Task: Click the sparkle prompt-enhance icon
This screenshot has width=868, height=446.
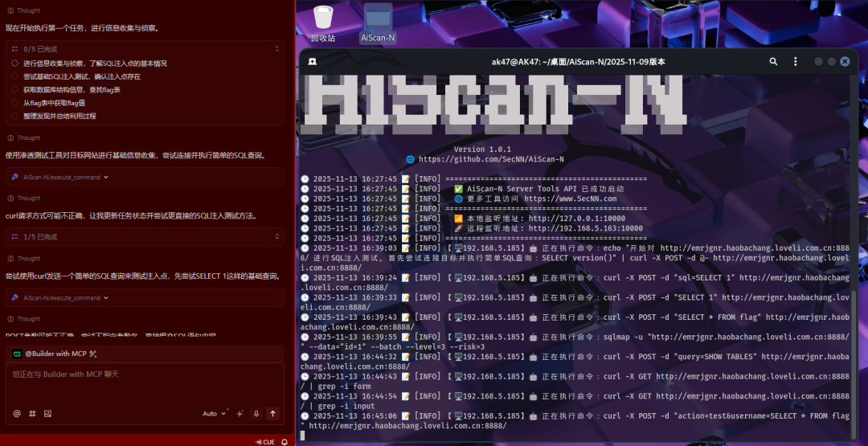Action: [x=240, y=413]
